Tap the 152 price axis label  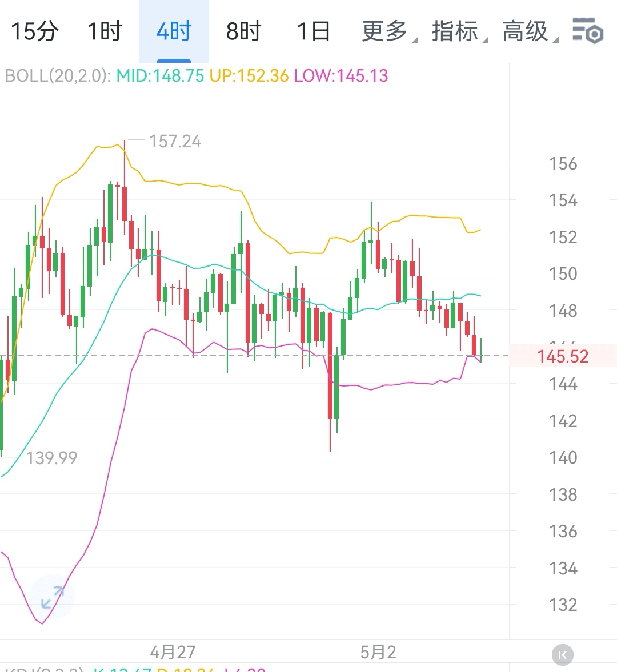[x=563, y=237]
